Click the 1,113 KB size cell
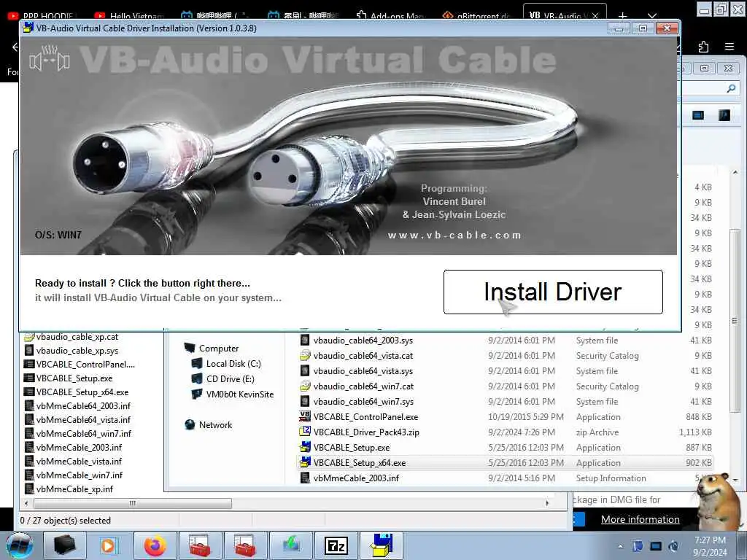 [x=695, y=432]
